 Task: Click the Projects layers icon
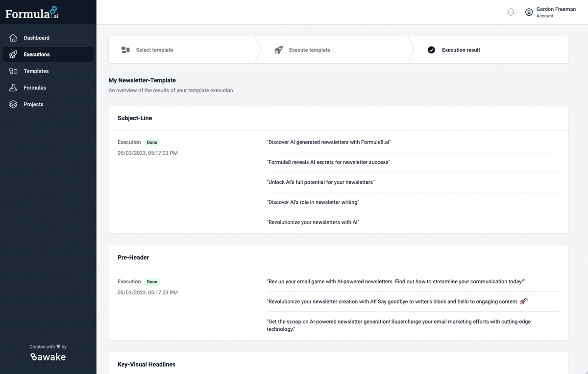point(13,104)
